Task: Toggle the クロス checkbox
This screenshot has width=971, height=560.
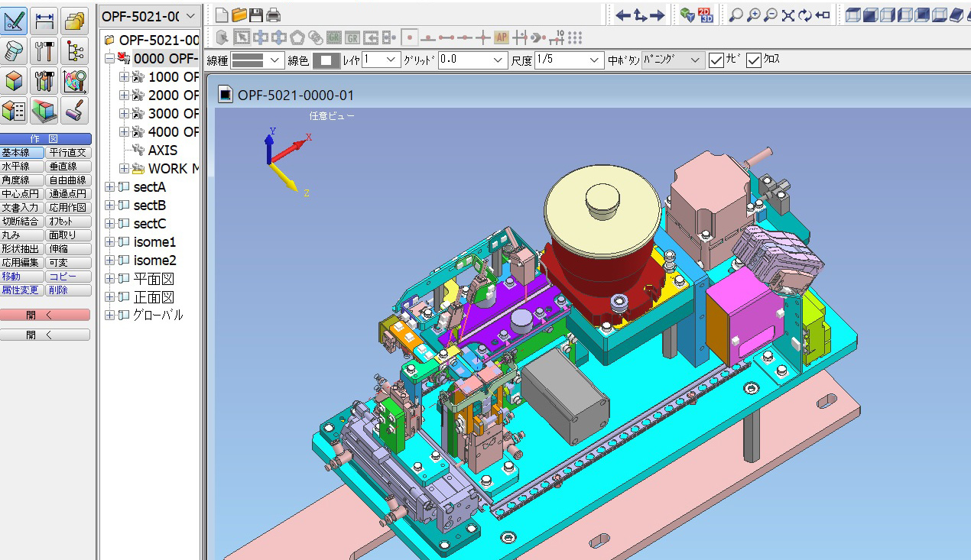Action: [x=754, y=60]
